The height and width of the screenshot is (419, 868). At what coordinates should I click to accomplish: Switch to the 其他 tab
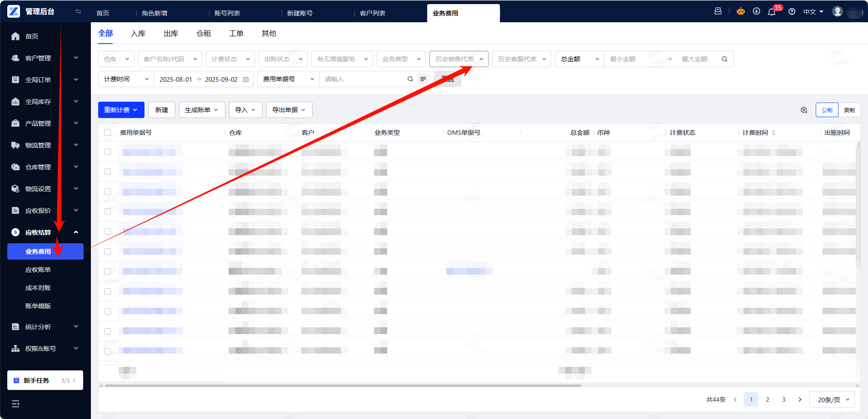pyautogui.click(x=269, y=34)
